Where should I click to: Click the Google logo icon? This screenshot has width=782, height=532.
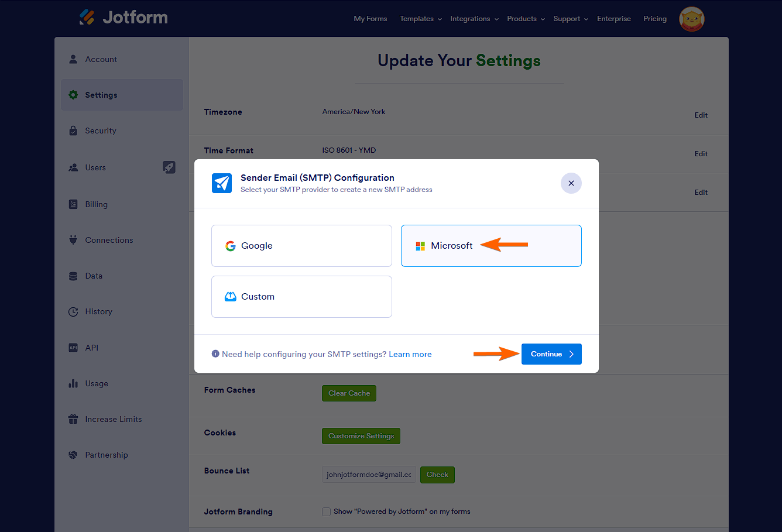[x=231, y=246]
